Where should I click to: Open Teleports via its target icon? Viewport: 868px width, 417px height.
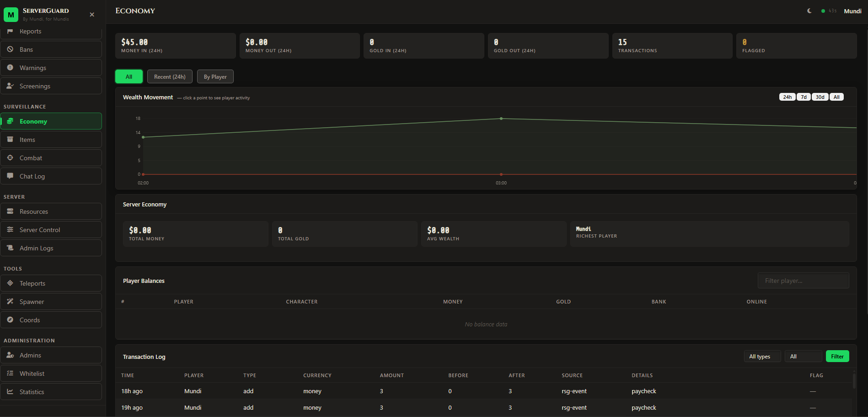click(x=10, y=283)
